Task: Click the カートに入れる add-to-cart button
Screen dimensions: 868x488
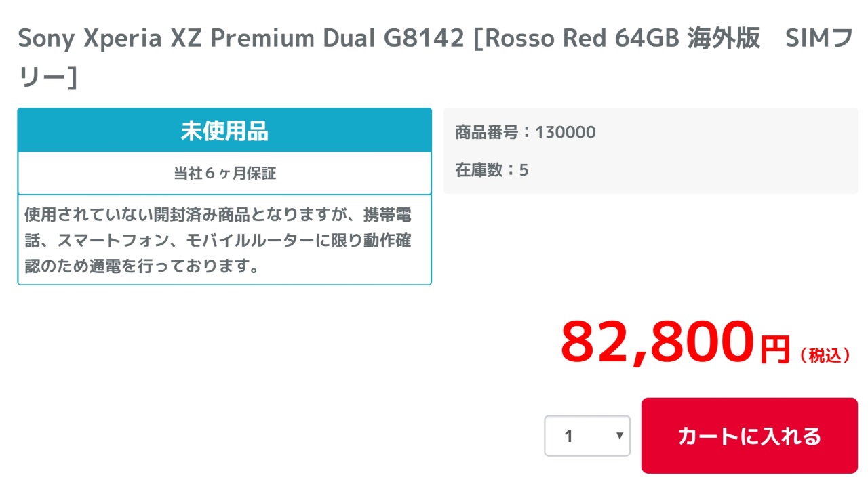Action: coord(749,436)
